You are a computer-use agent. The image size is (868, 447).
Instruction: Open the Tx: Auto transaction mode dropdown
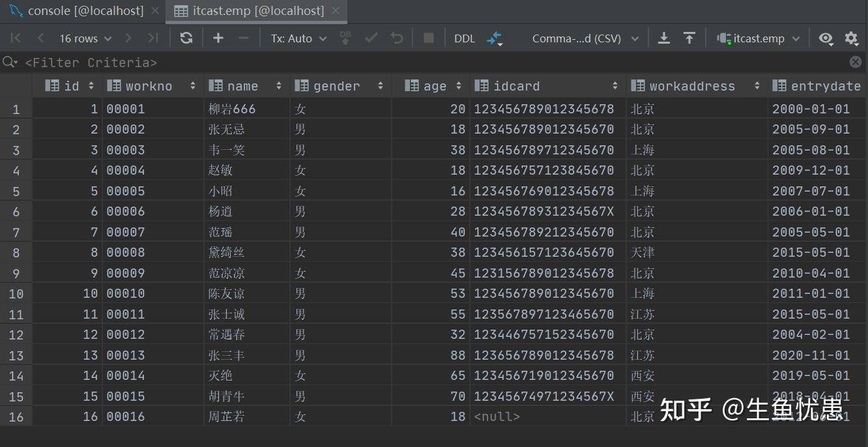[299, 38]
